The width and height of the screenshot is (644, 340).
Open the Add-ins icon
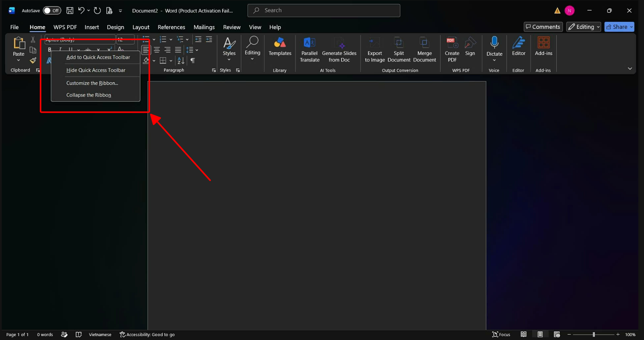[543, 47]
